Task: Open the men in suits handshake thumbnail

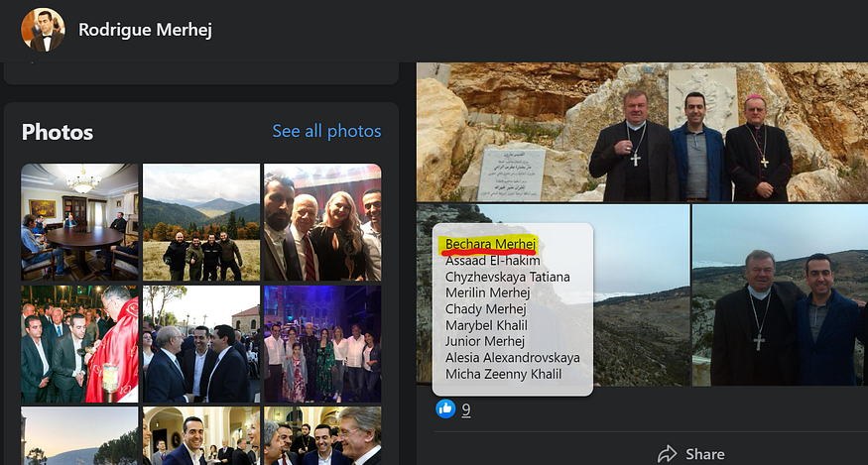Action: point(201,344)
